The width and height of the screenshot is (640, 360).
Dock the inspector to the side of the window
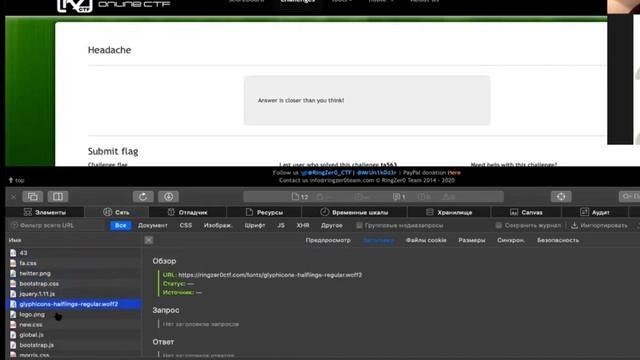(x=58, y=197)
